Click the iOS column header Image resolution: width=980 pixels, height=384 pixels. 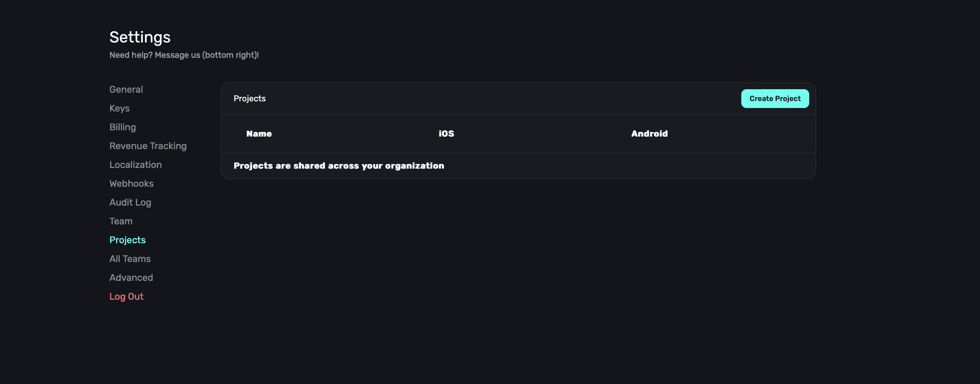point(446,134)
